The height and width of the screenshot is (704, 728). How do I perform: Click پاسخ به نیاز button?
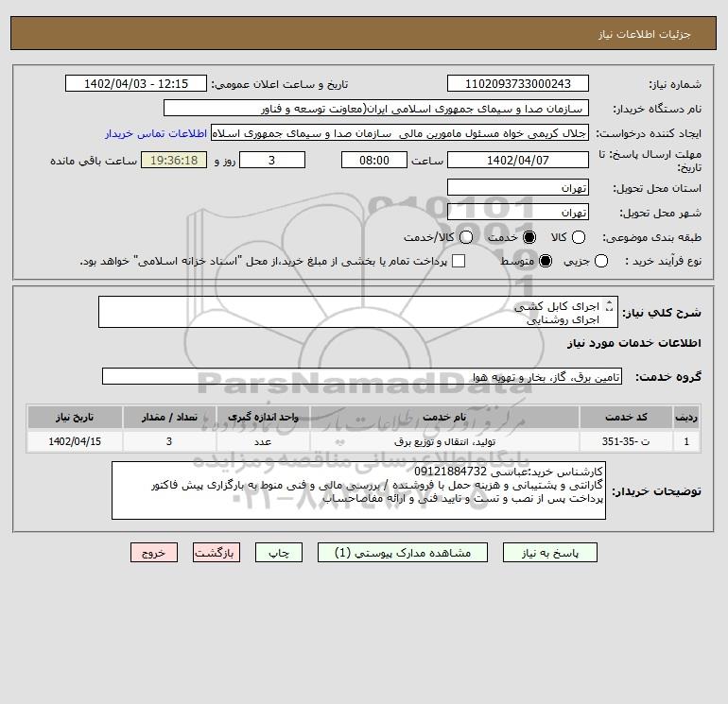549,553
